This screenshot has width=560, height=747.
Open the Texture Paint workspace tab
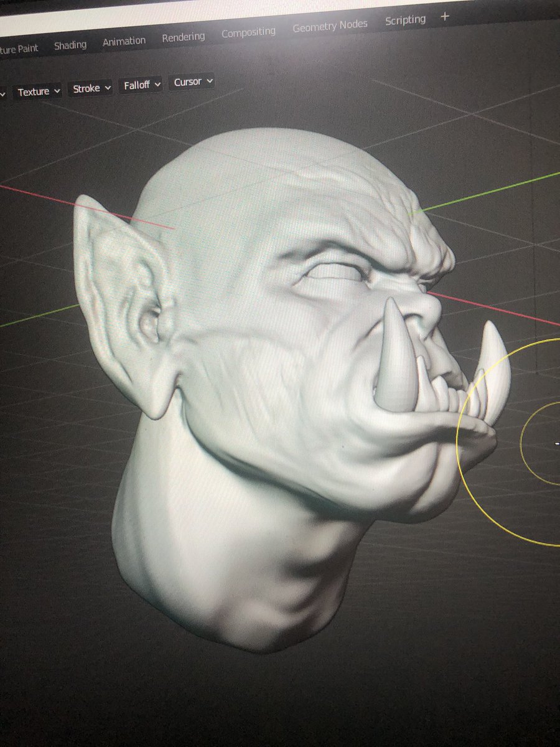pyautogui.click(x=20, y=49)
